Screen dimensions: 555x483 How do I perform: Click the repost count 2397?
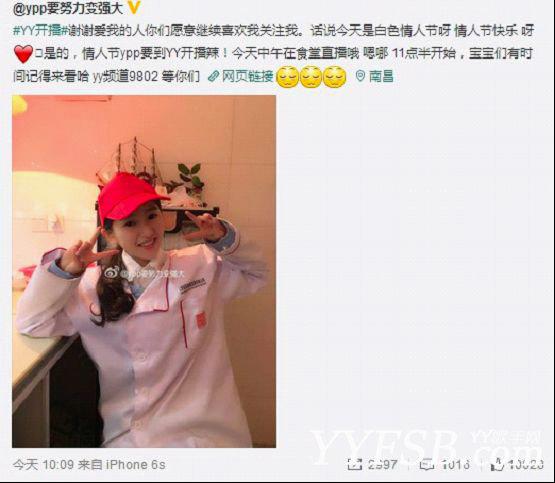coord(382,464)
